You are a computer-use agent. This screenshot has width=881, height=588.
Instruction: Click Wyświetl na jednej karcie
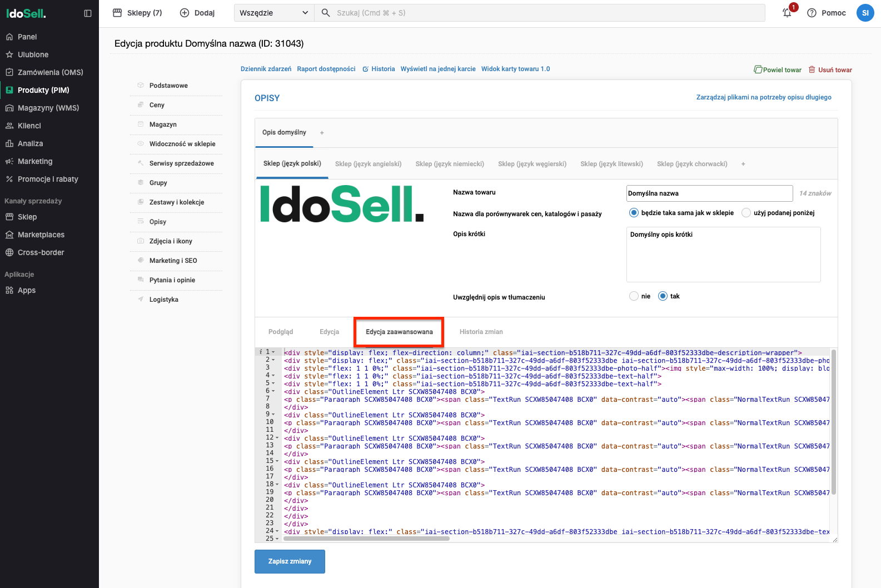[438, 69]
